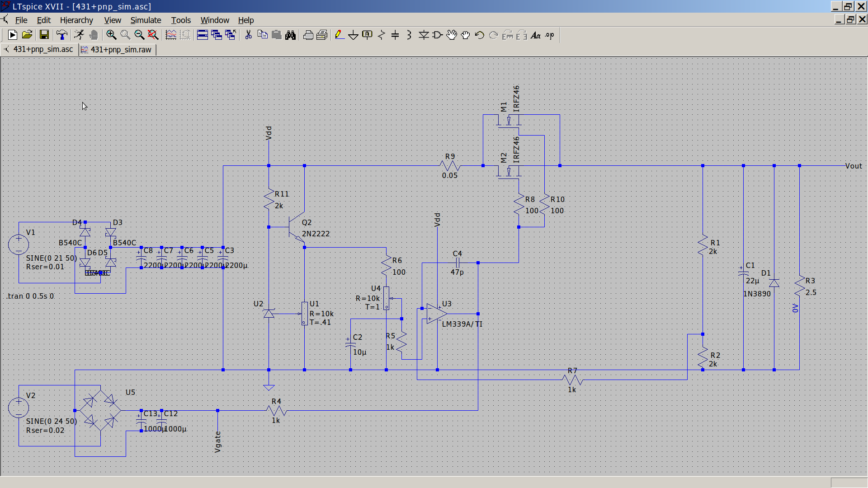The height and width of the screenshot is (488, 868).
Task: Switch to the 431+pnp_sim.raw tab
Action: (121, 50)
